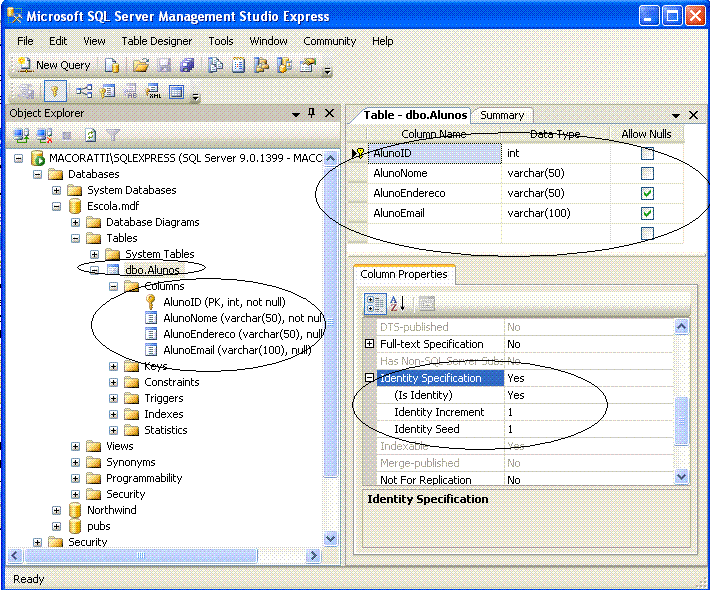Open Relationships dialog icon

click(84, 91)
